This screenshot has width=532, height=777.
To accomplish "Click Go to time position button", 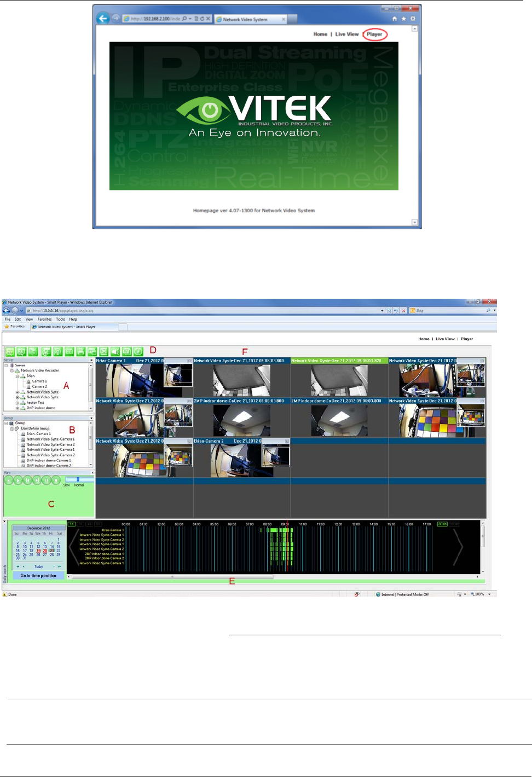I will (x=38, y=576).
